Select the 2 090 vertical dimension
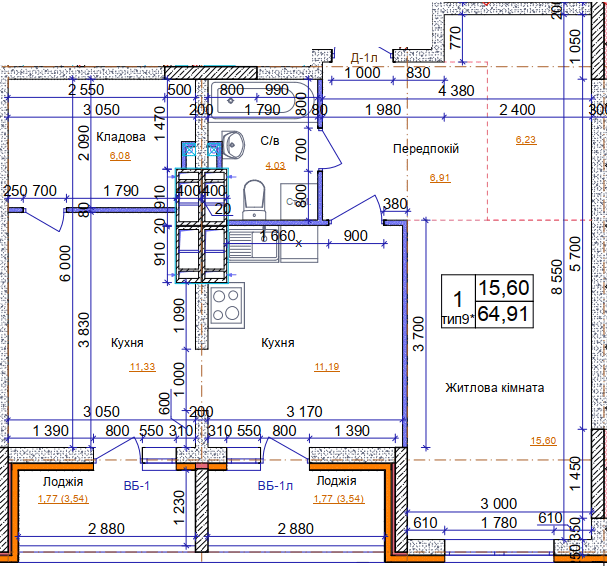 84,142
